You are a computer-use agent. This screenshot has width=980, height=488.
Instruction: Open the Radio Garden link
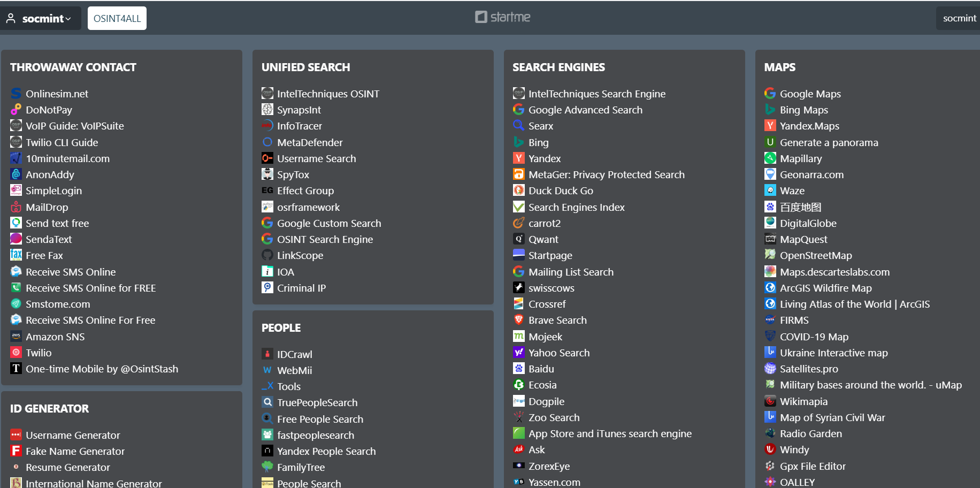click(810, 433)
